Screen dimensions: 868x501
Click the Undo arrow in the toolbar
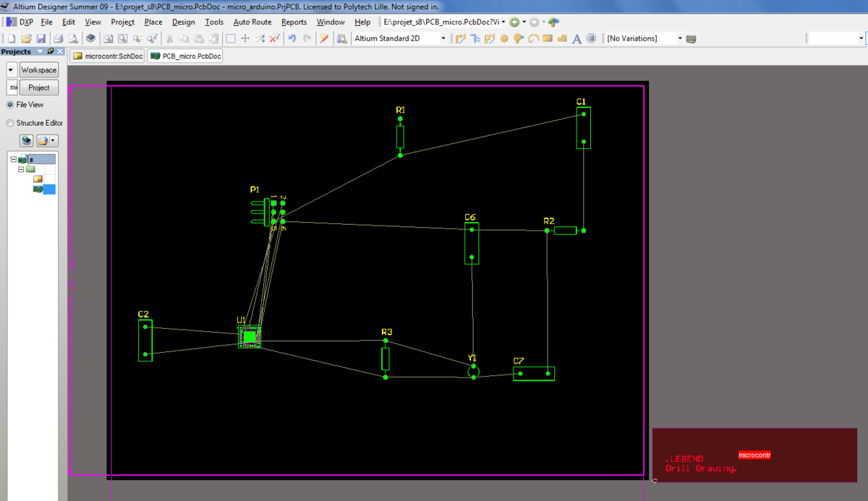tap(292, 38)
